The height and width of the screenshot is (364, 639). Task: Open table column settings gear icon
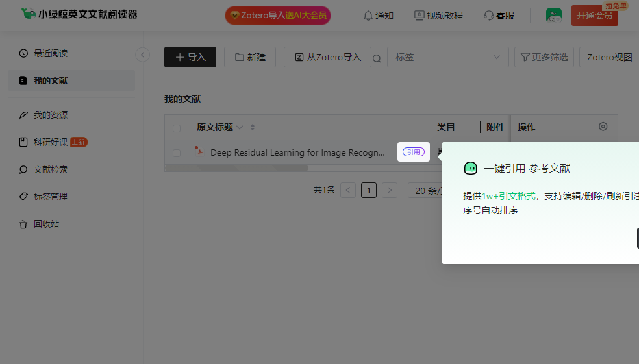pyautogui.click(x=603, y=127)
